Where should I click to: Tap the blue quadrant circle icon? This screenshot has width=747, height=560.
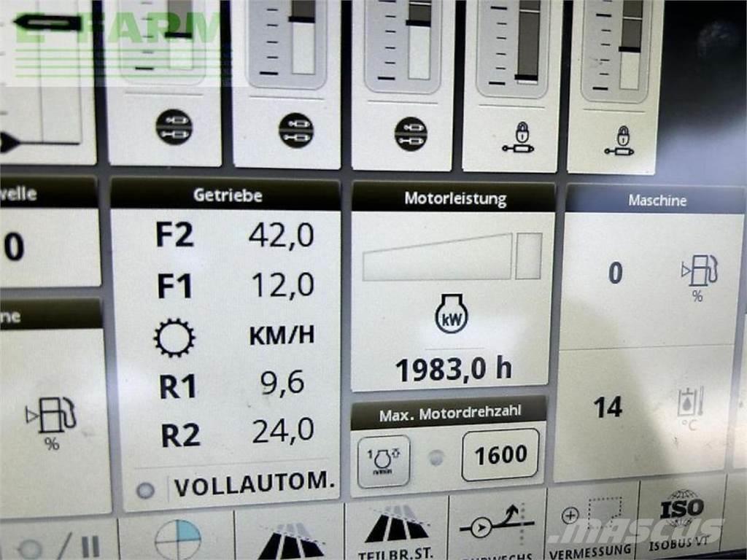177,540
